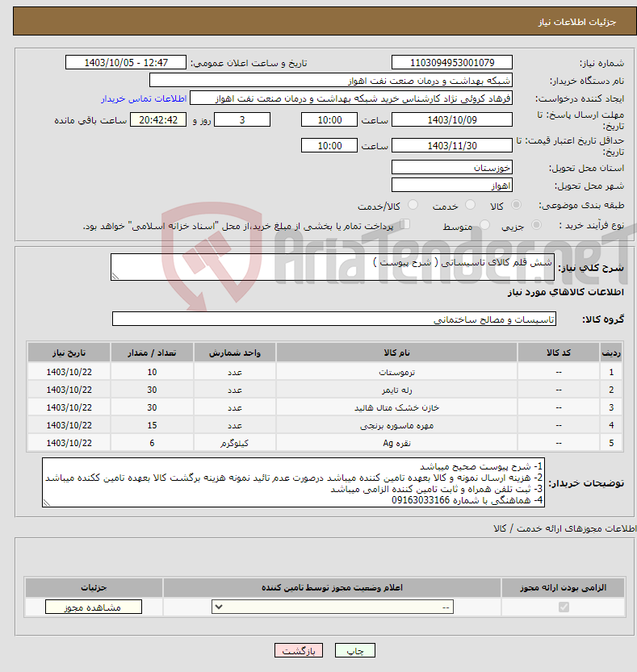Select the جزیی purchase type radio
Viewport: 637px width, 672px height.
point(536,224)
